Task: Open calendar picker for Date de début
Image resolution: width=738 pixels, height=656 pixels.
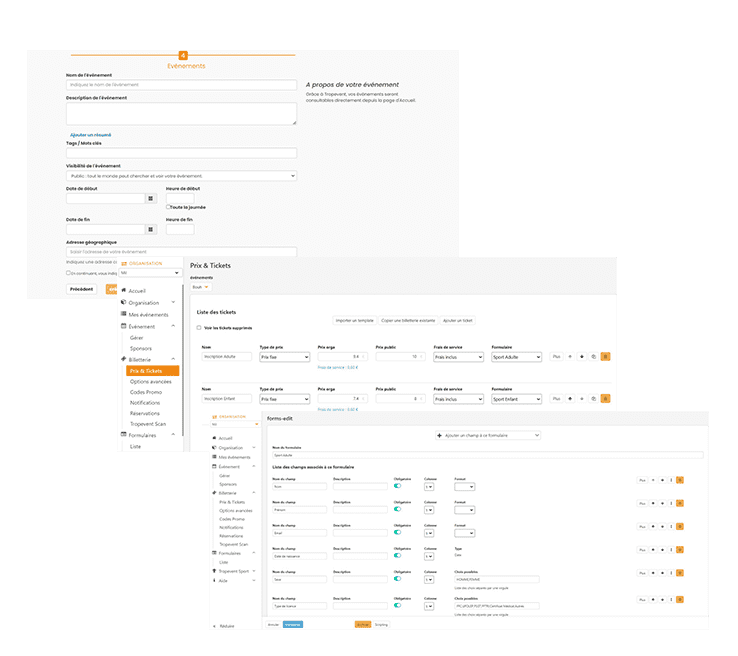Action: (x=151, y=199)
